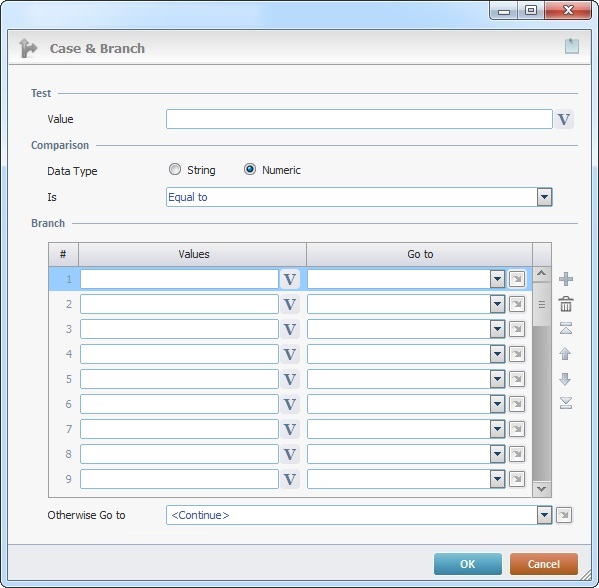Image resolution: width=599 pixels, height=588 pixels.
Task: Click the branch table scrollbar down arrow
Action: (x=541, y=489)
